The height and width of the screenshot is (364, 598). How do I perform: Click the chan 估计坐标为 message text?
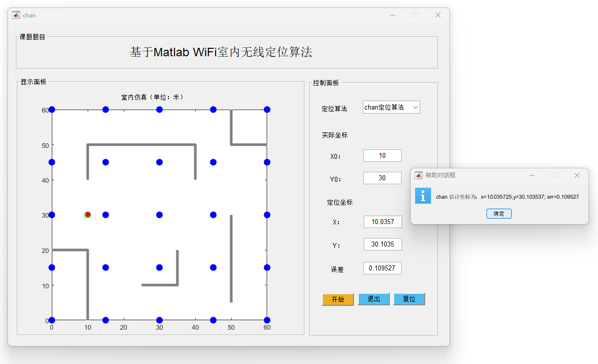[507, 197]
